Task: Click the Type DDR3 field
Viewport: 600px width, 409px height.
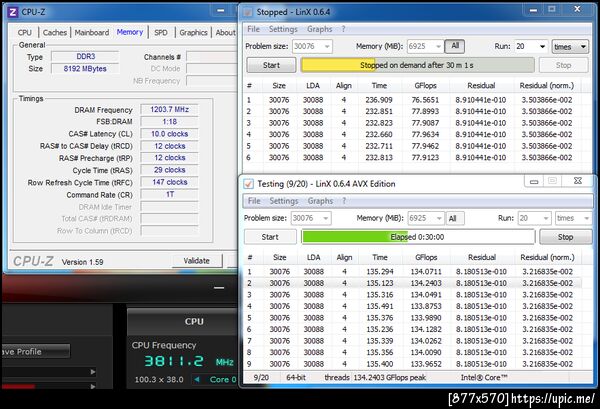Action: pos(85,57)
